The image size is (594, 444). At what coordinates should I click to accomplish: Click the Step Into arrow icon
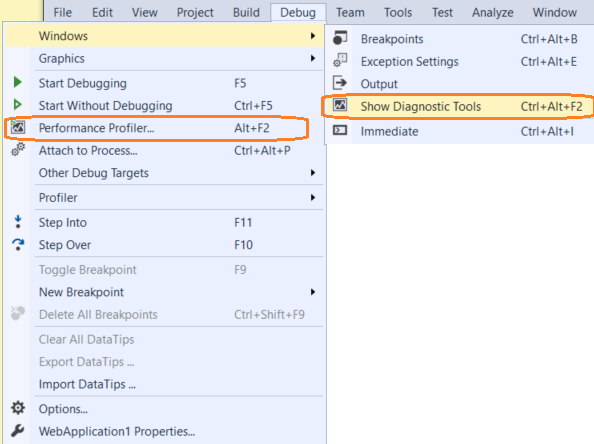(18, 222)
